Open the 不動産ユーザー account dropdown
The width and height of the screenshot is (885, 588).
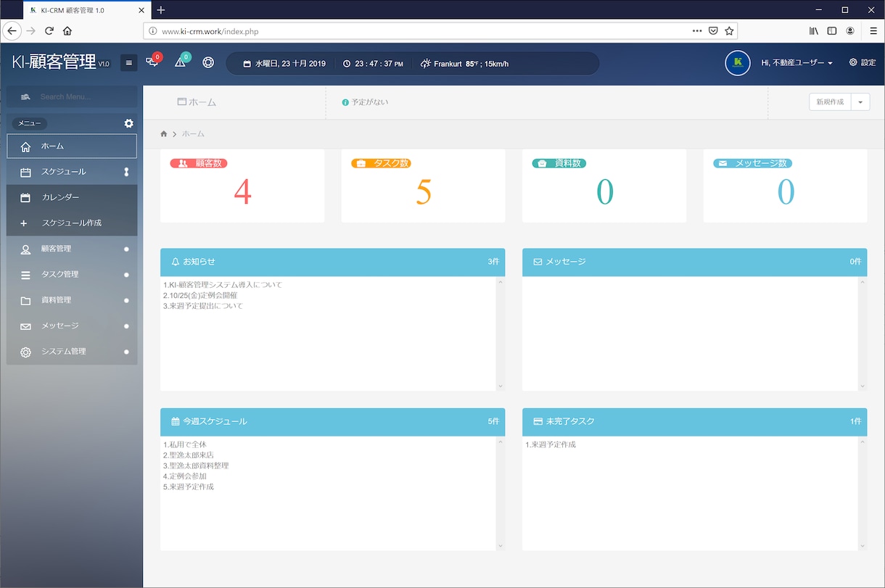[796, 63]
